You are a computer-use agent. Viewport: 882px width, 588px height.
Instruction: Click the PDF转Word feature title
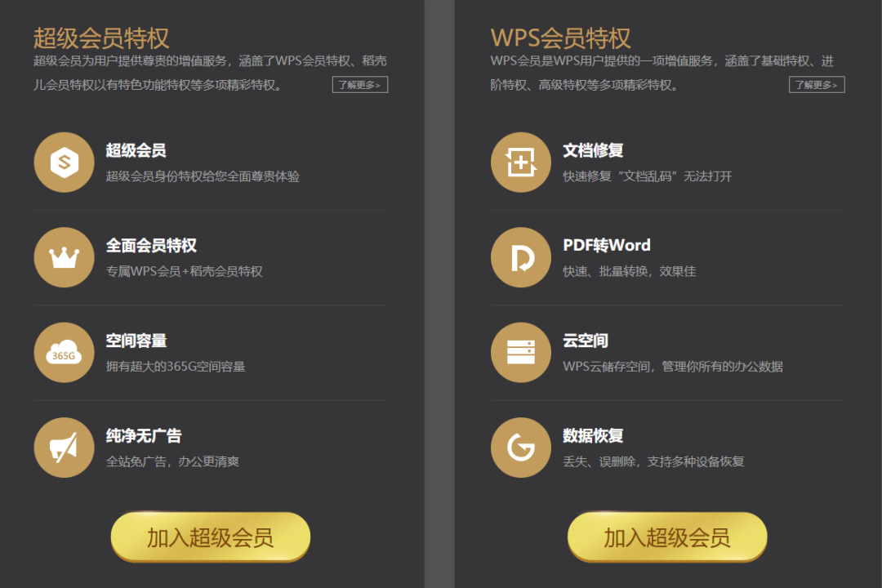pyautogui.click(x=606, y=245)
